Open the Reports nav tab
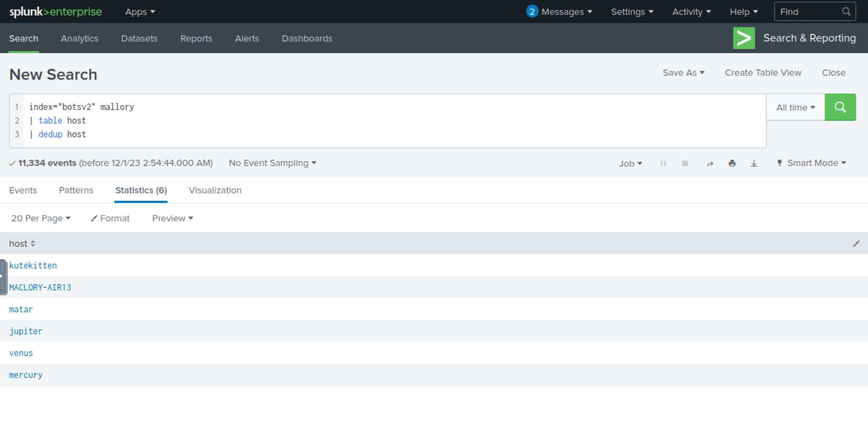Viewport: 868px width, 427px height. point(196,39)
